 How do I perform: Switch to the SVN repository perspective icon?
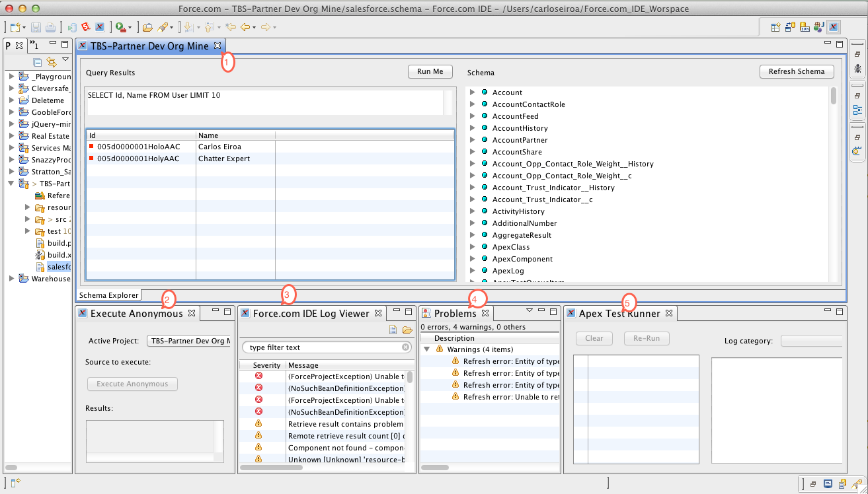pos(805,27)
